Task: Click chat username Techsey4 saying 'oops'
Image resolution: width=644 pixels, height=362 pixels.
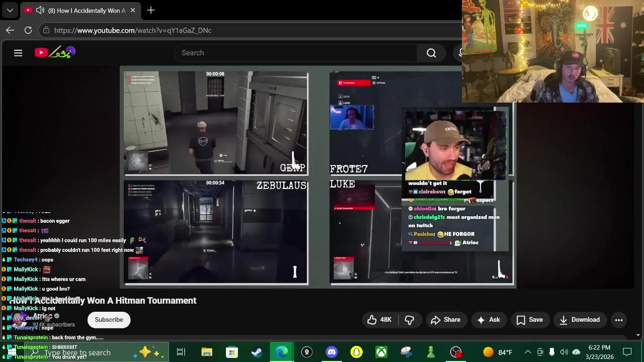Action: 26,259
